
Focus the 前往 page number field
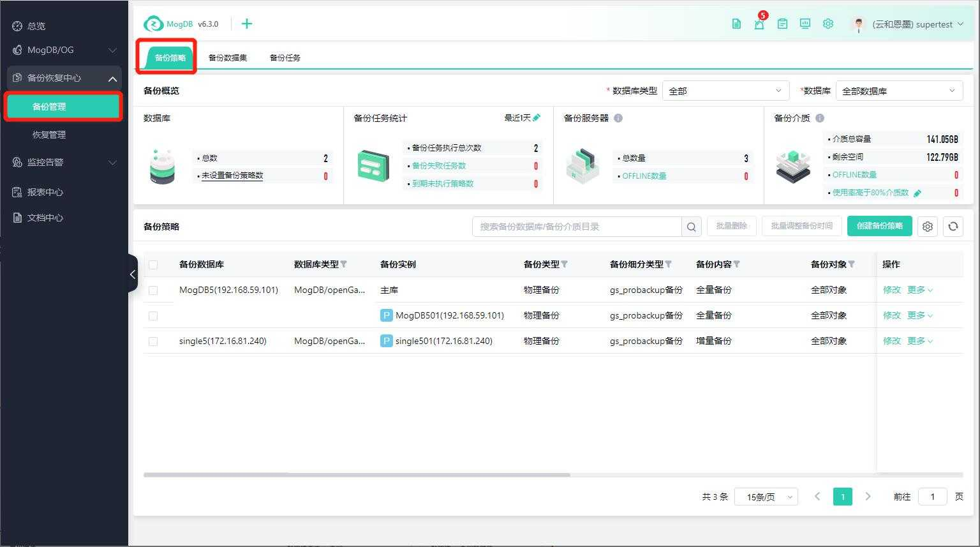[932, 497]
